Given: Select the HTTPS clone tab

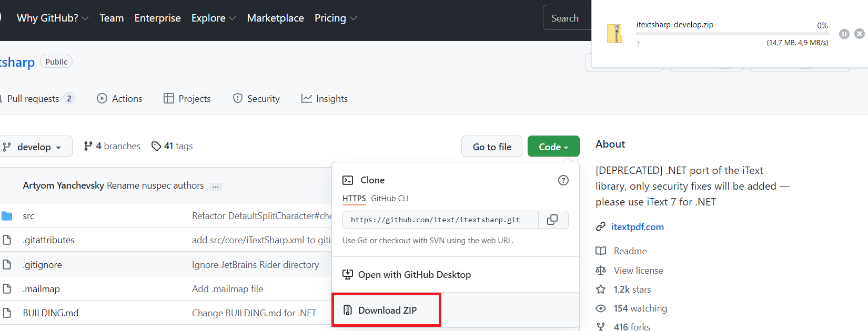Looking at the screenshot, I should coord(354,199).
